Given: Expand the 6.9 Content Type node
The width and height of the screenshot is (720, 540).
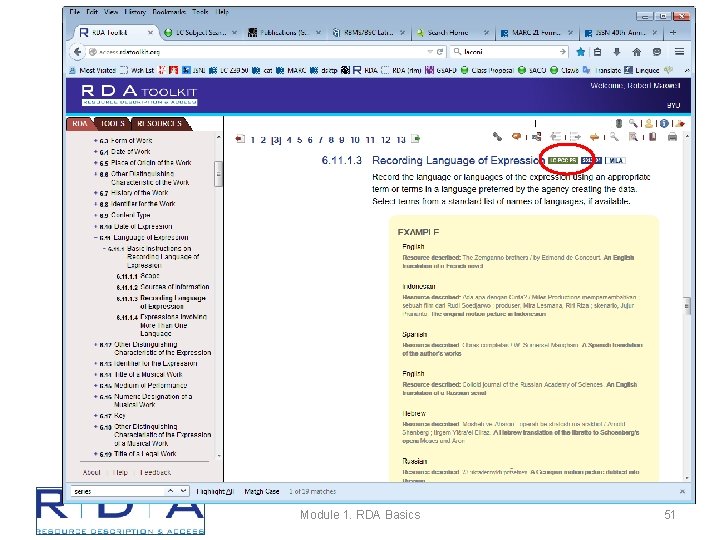Looking at the screenshot, I should (x=96, y=215).
